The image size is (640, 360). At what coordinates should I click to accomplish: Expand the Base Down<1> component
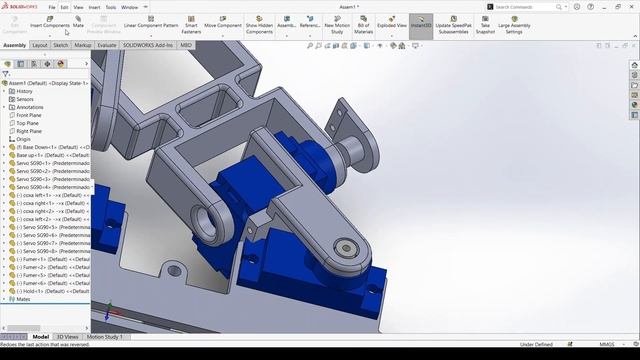4,147
